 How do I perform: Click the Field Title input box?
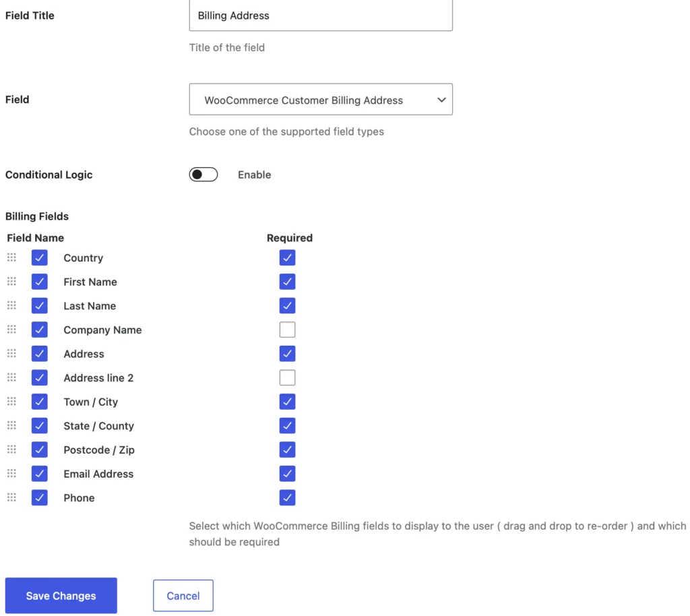[x=321, y=16]
